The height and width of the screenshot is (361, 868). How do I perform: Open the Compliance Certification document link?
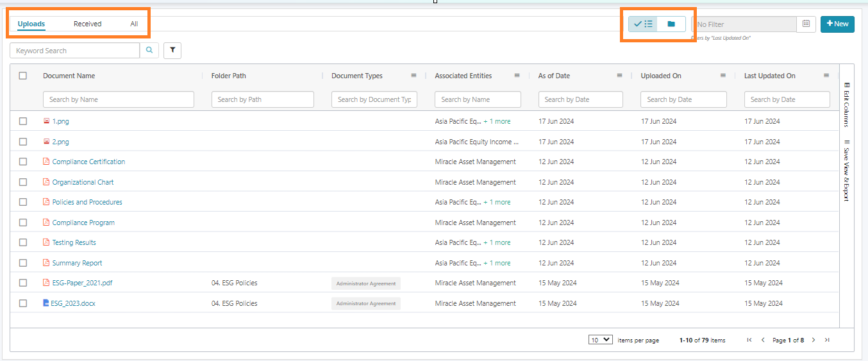(x=88, y=162)
